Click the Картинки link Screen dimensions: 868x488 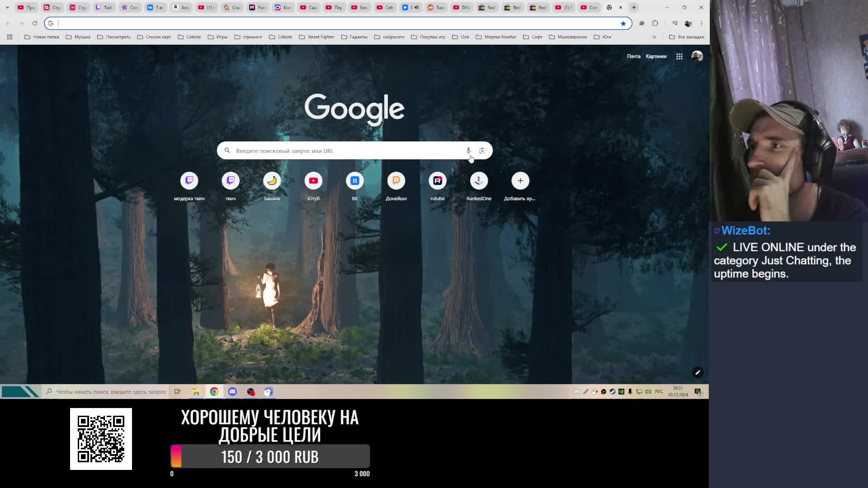pos(656,56)
